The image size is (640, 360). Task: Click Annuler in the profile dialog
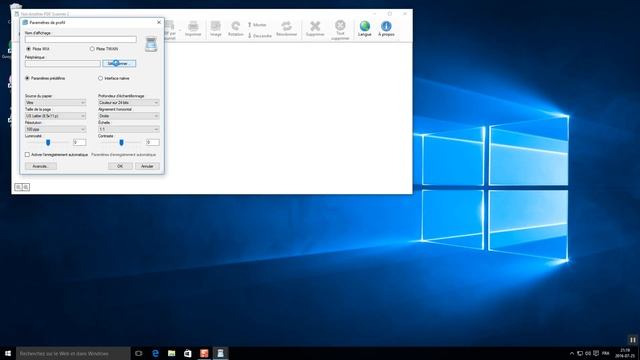coord(147,166)
